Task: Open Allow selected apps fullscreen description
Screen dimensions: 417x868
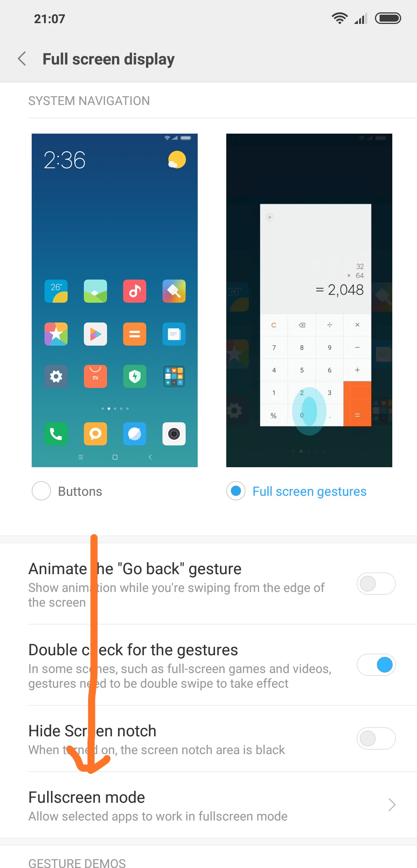Action: click(x=158, y=816)
